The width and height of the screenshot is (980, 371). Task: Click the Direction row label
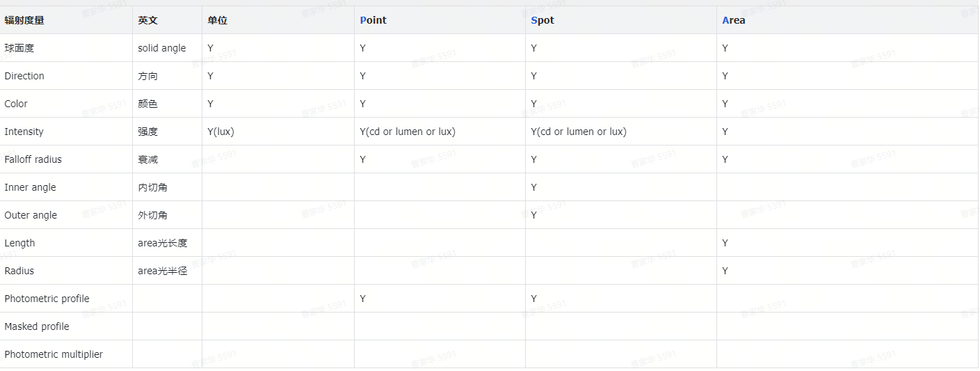pos(24,76)
